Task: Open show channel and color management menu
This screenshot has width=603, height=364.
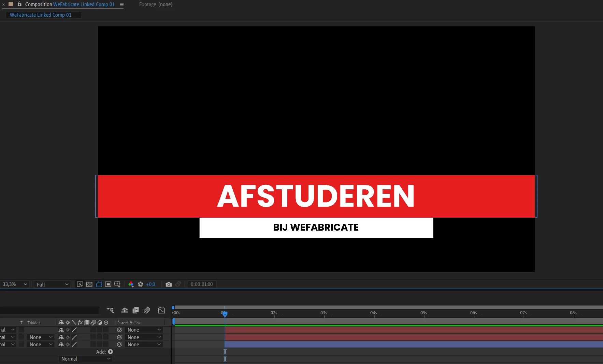Action: point(131,284)
